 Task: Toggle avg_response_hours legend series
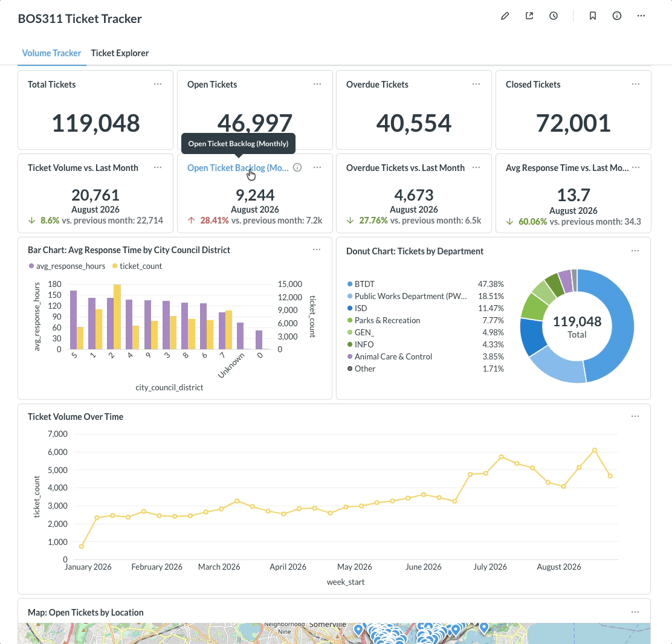(67, 266)
